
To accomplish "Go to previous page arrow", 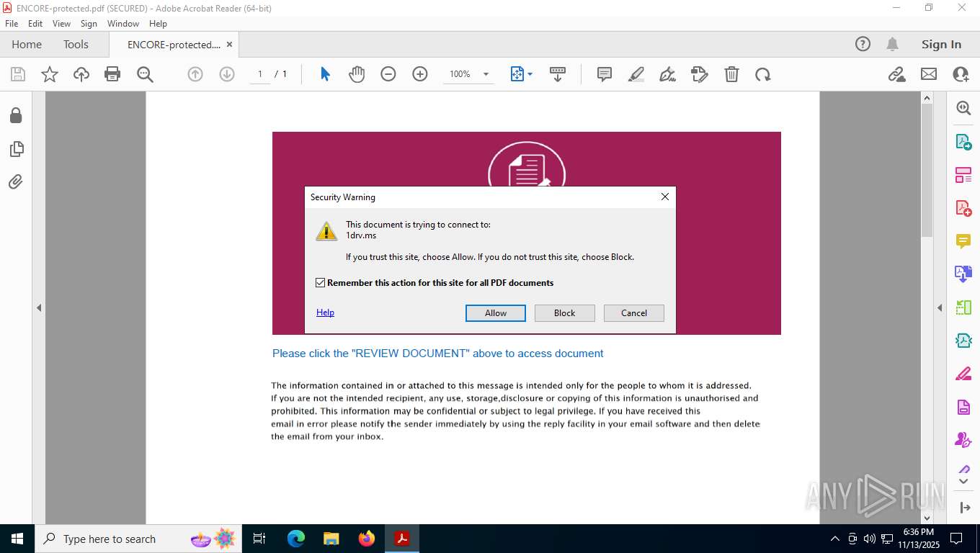I will 195,74.
